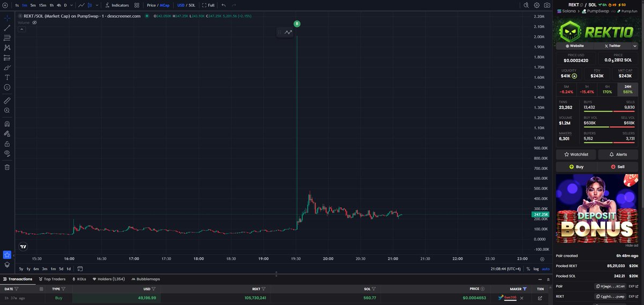This screenshot has width=644, height=305.
Task: Open timezone menu showing UTC+4
Action: pyautogui.click(x=507, y=268)
